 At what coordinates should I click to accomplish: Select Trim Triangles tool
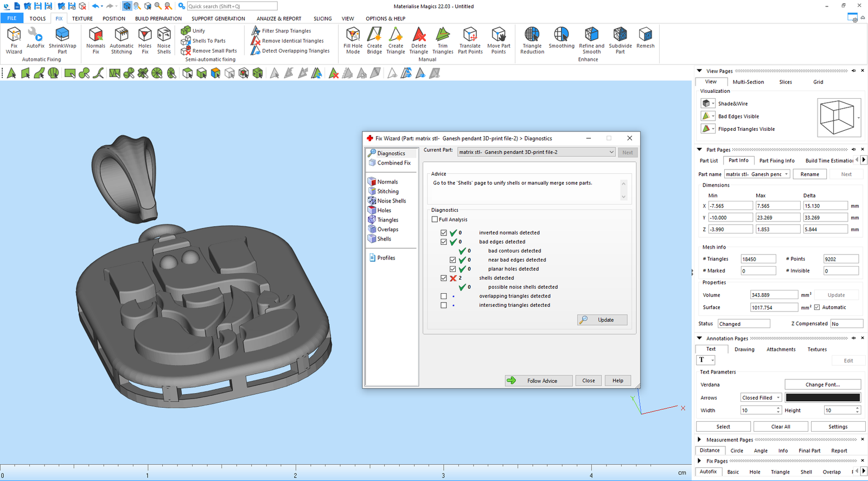tap(443, 40)
